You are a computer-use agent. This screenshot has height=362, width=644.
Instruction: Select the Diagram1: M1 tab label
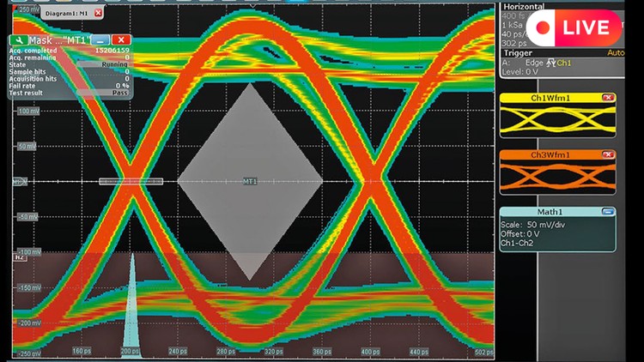(64, 13)
